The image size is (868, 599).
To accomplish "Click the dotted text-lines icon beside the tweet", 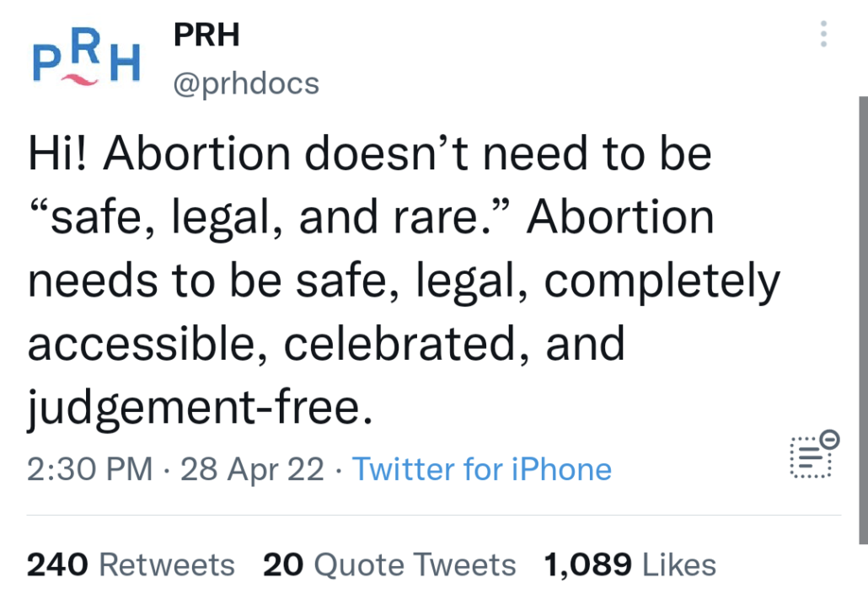I will tap(810, 457).
